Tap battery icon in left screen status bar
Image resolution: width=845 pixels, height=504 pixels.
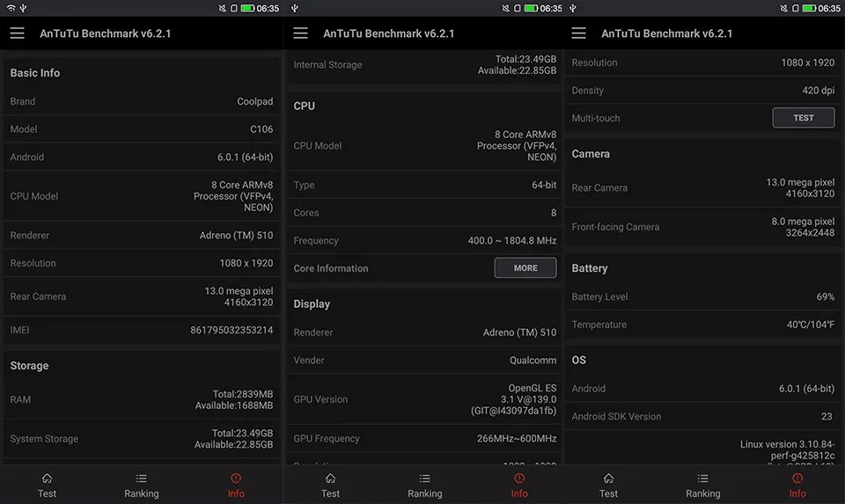click(247, 8)
